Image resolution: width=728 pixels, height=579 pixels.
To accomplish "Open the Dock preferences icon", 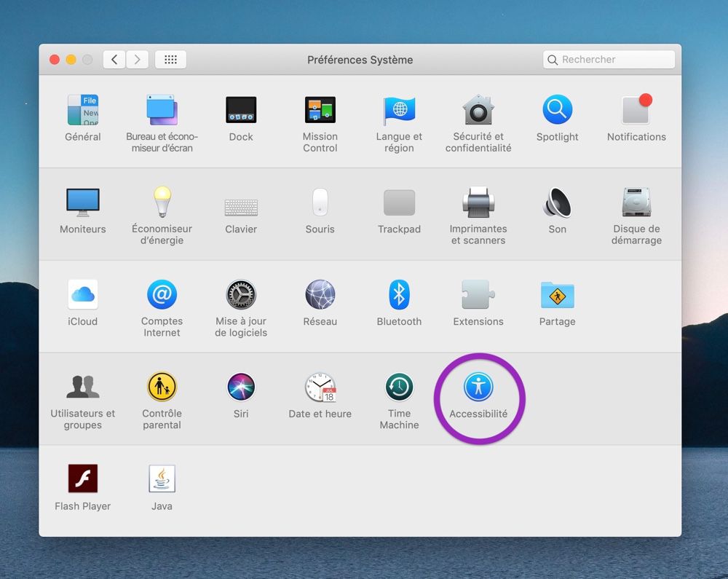I will (241, 110).
